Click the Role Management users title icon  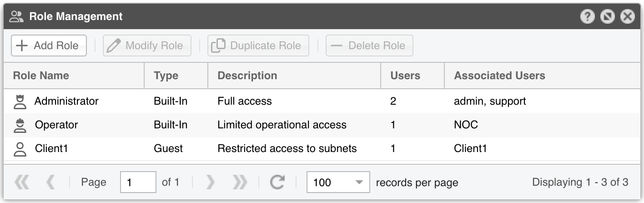click(x=16, y=17)
